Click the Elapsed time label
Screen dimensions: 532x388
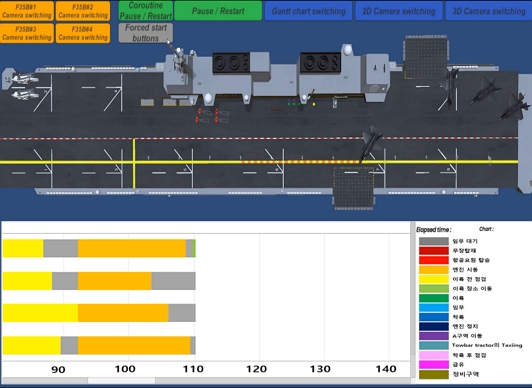(x=434, y=230)
